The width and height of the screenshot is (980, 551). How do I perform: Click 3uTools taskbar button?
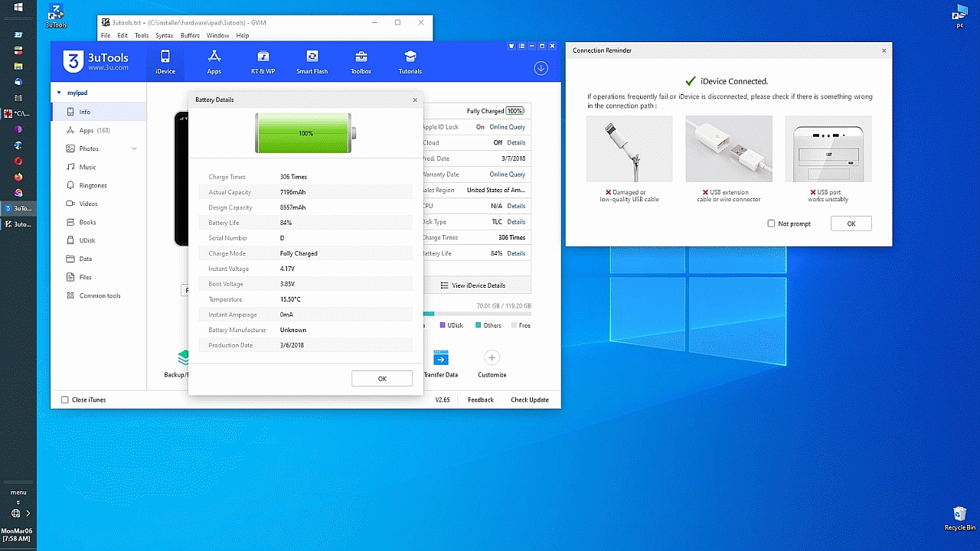tap(18, 208)
